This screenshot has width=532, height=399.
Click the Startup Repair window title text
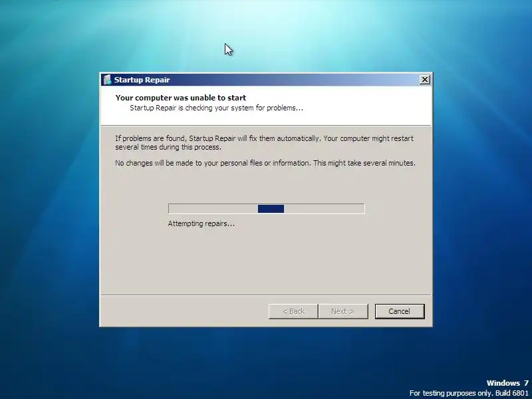(142, 80)
